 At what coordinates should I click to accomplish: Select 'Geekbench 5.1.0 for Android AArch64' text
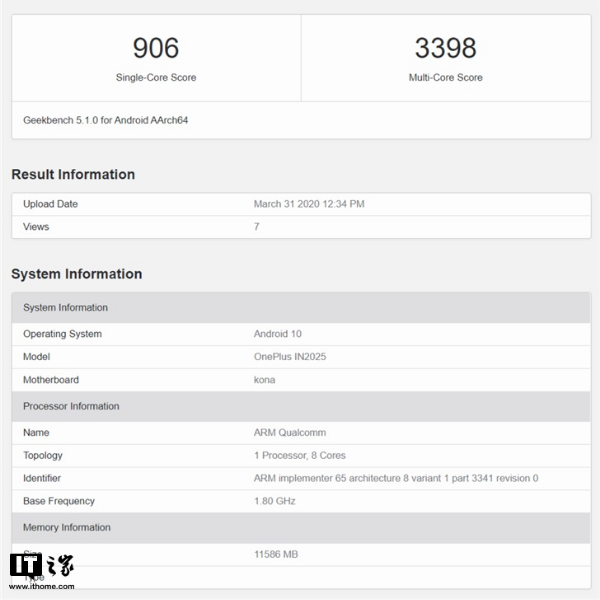(105, 120)
